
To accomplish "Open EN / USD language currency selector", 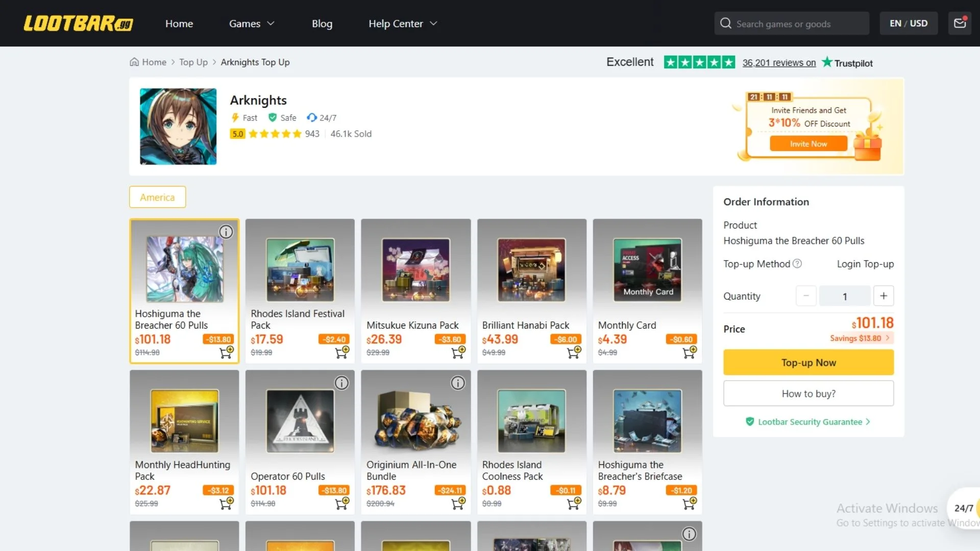I will (909, 23).
